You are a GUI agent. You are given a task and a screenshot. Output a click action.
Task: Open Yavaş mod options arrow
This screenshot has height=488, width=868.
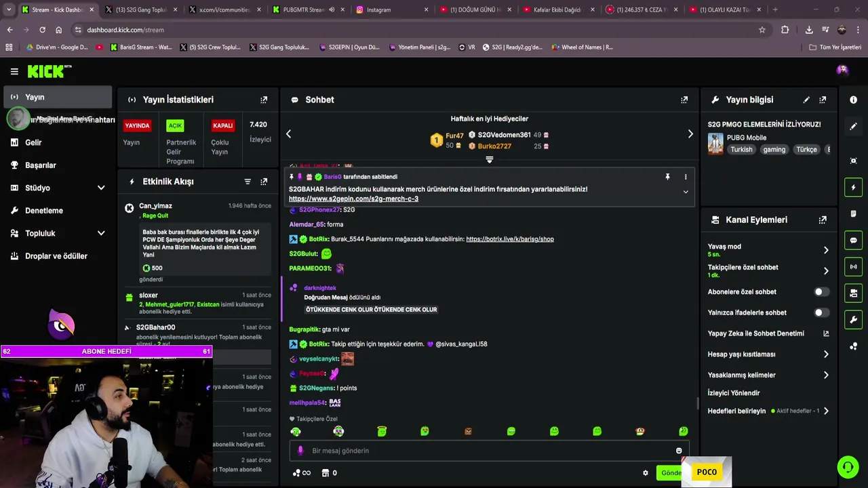point(826,250)
